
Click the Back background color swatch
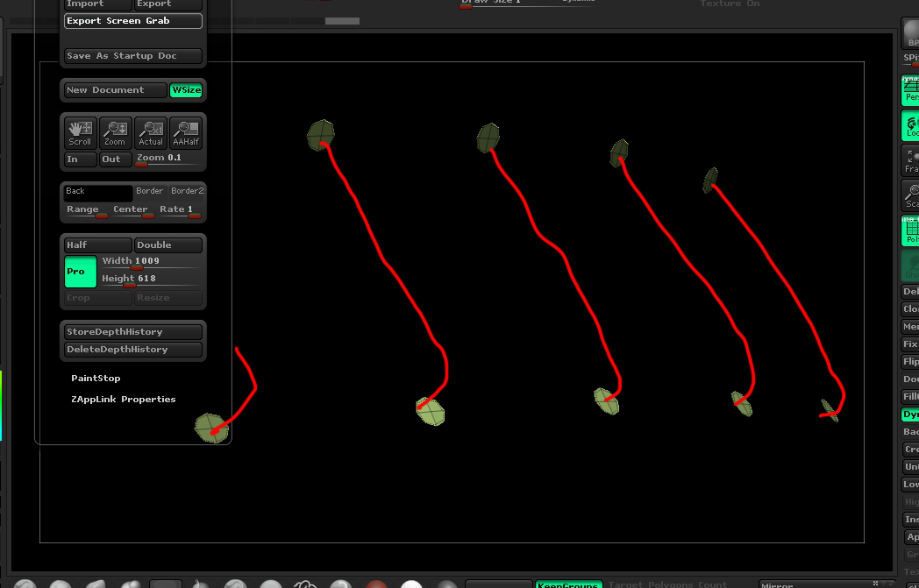tap(98, 193)
